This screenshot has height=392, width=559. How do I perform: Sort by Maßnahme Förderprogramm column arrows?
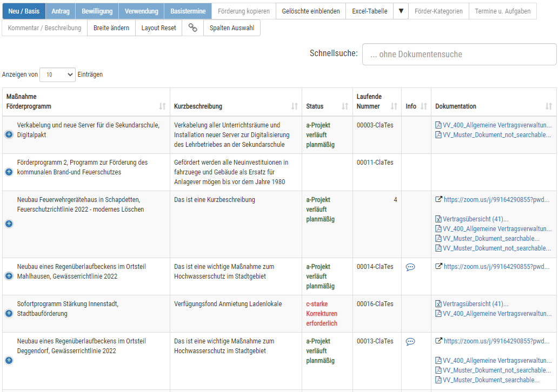(162, 106)
